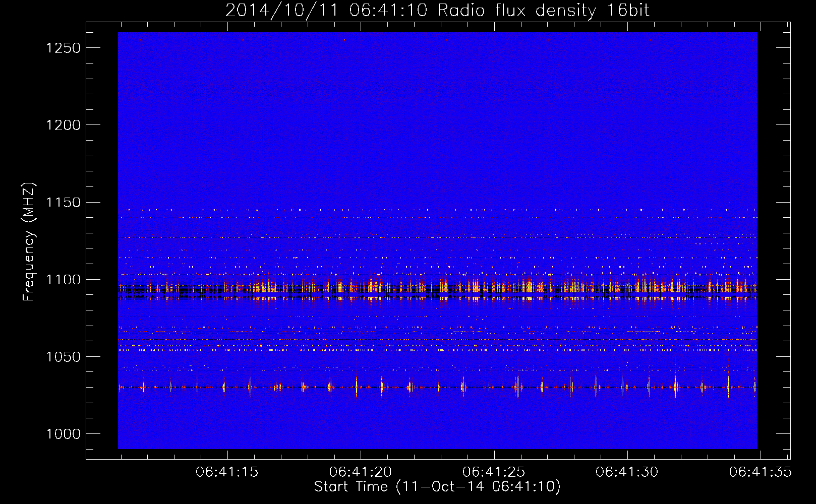Select the 1150 frequency axis label
Screen dimensions: 816x504
(63, 202)
